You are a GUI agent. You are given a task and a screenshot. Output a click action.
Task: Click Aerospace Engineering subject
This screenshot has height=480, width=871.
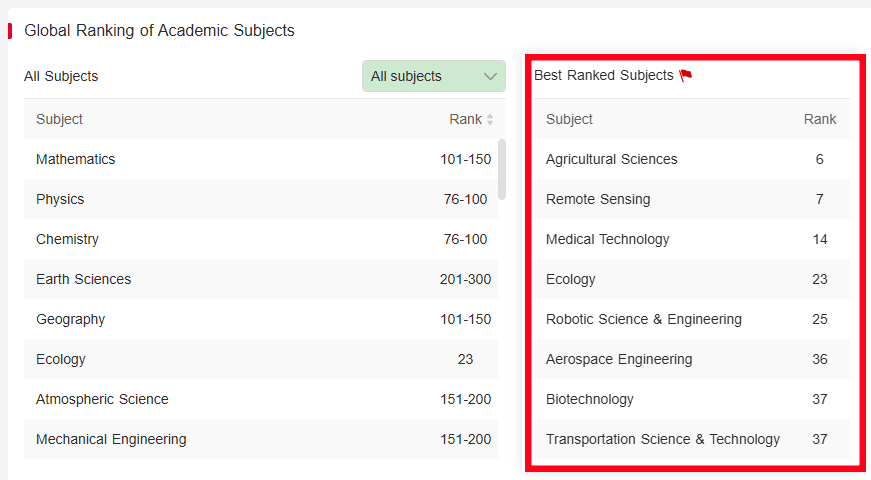[619, 359]
